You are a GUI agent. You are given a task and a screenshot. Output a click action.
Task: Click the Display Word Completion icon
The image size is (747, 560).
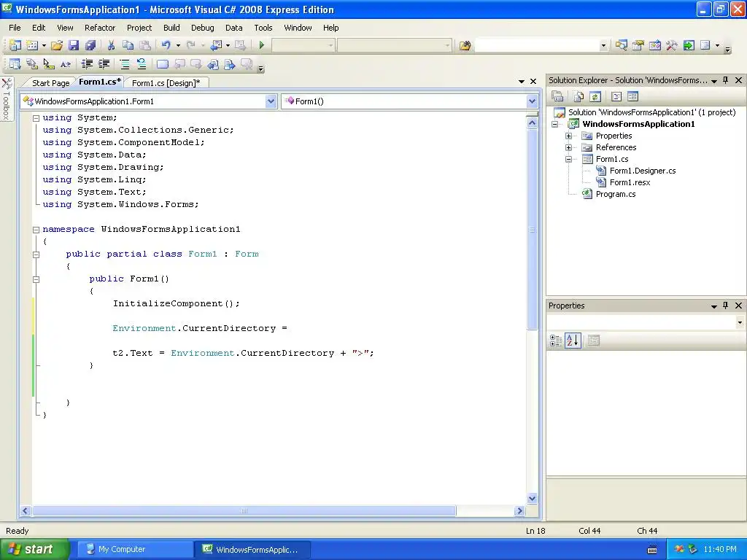coord(65,64)
